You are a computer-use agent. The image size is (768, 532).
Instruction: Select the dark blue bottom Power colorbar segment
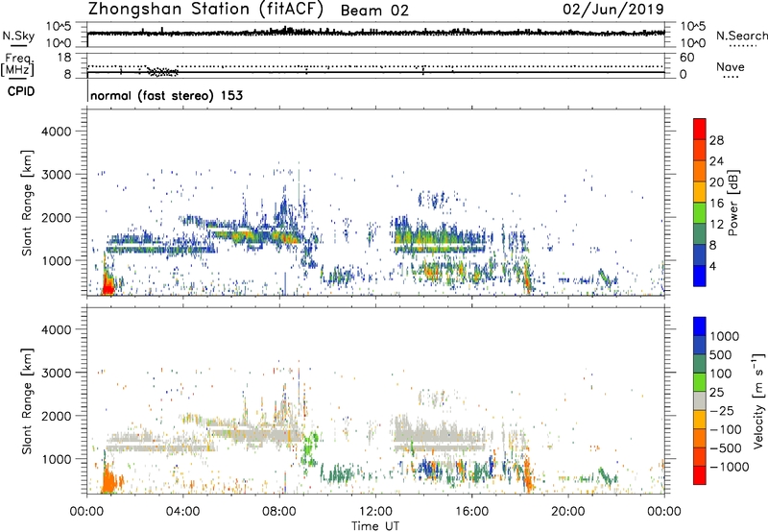(700, 276)
